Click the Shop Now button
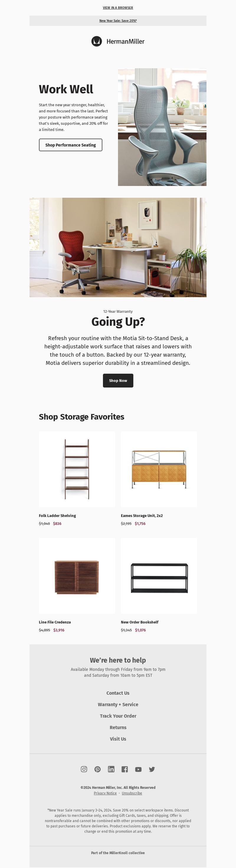236x868 pixels. point(118,380)
